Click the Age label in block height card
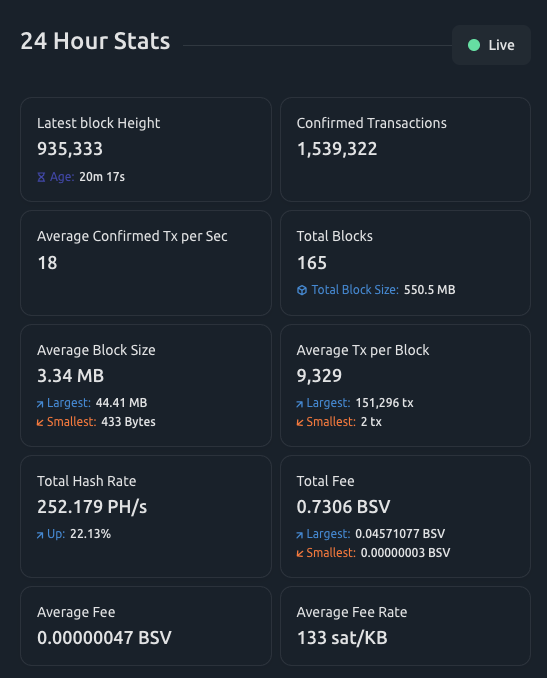 tap(62, 177)
